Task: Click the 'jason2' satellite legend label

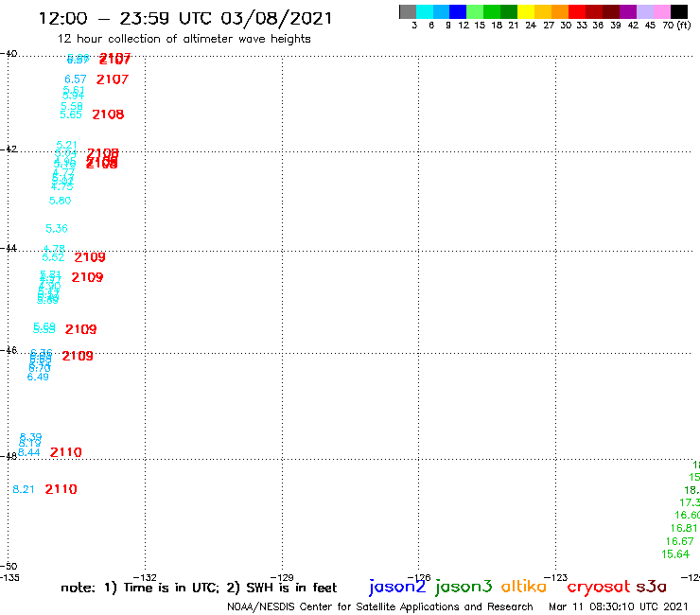Action: [x=397, y=587]
